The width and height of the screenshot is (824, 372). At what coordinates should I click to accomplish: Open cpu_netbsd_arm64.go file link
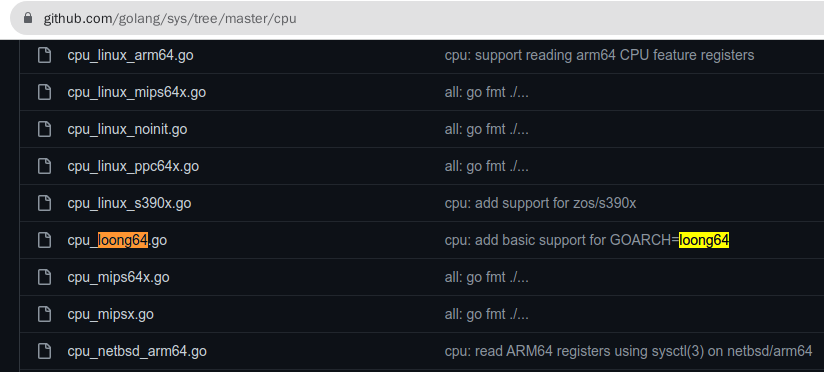137,351
